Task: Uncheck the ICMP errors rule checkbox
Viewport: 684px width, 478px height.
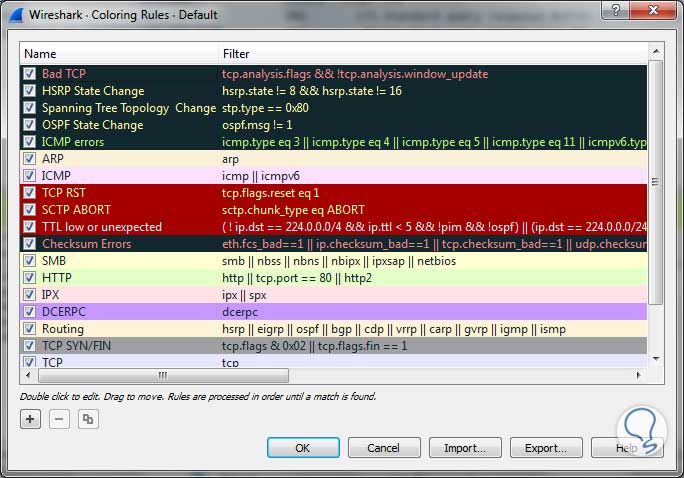Action: (x=29, y=142)
